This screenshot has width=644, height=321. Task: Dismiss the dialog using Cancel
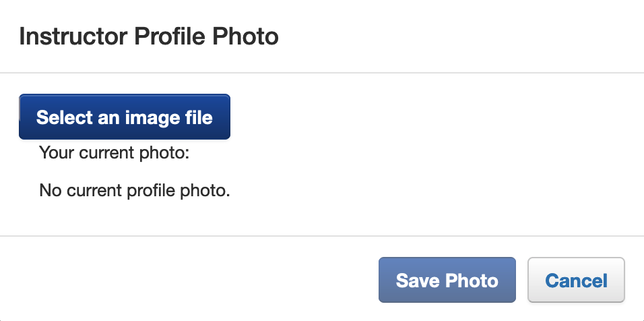pyautogui.click(x=576, y=280)
